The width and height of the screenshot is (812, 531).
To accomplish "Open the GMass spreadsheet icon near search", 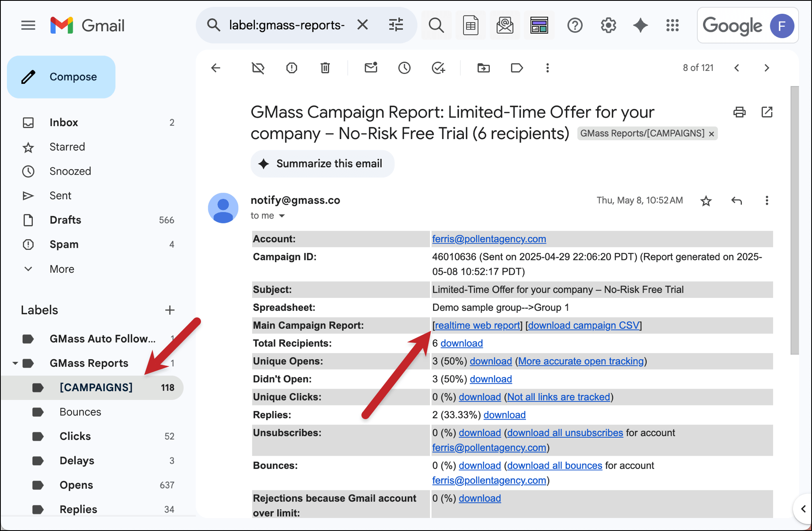I will tap(470, 26).
